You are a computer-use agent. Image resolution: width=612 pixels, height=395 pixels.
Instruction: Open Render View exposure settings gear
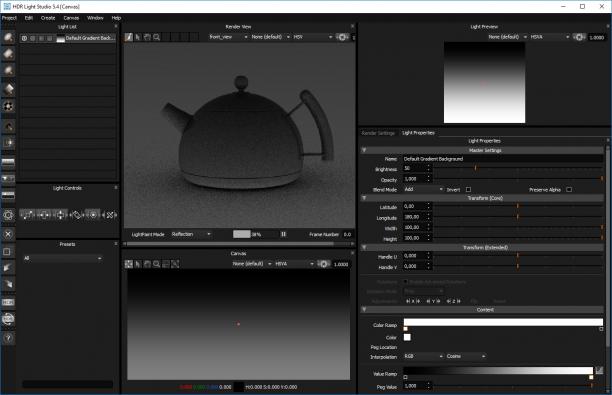tap(342, 37)
